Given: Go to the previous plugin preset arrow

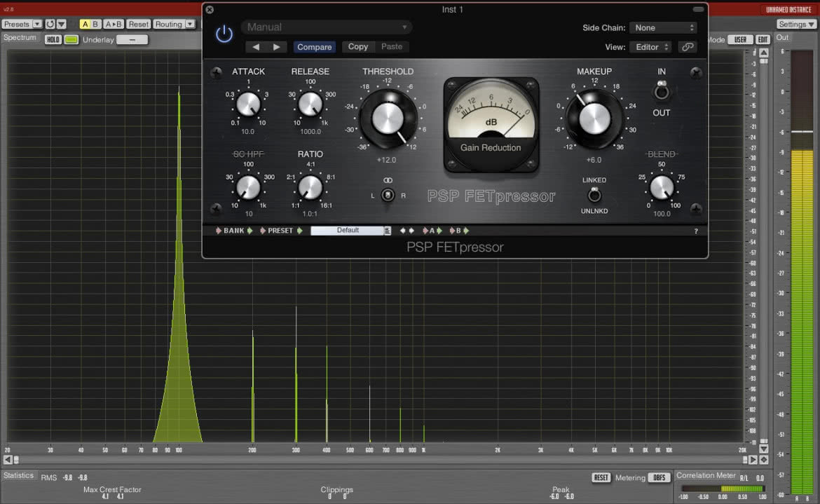Looking at the screenshot, I should click(256, 47).
